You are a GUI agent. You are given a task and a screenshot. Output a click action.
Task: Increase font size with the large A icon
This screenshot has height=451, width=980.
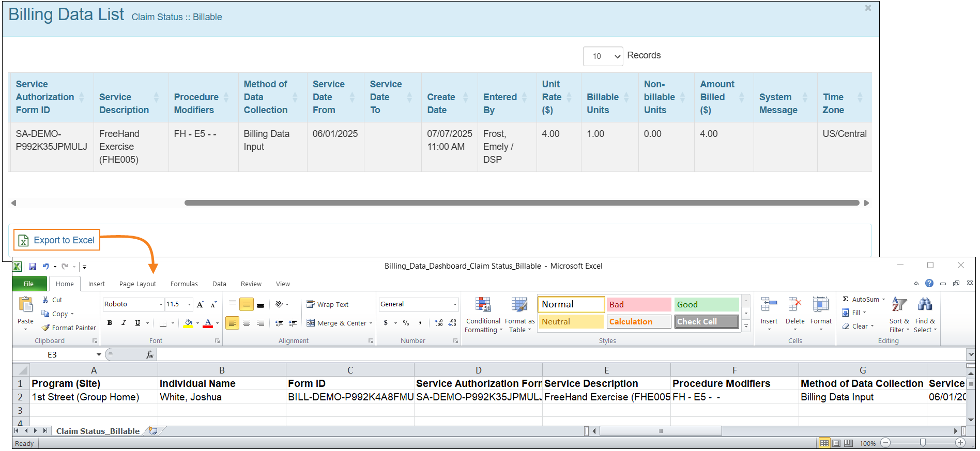[201, 304]
